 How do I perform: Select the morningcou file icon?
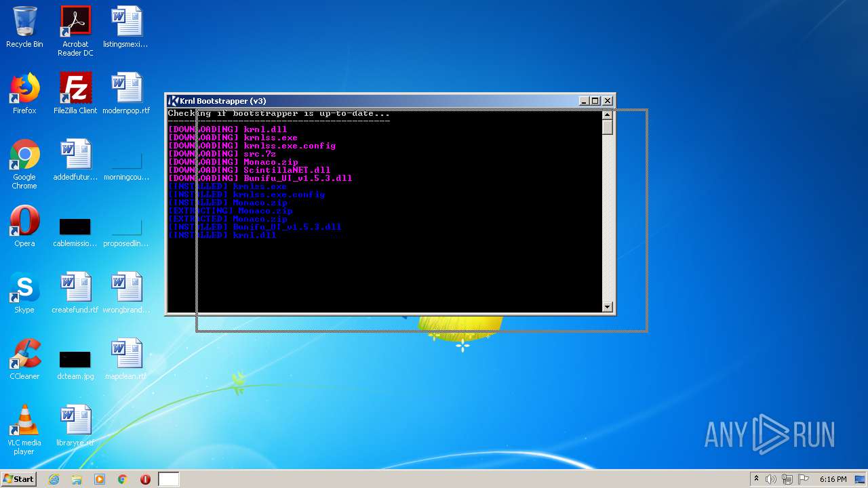pyautogui.click(x=126, y=164)
